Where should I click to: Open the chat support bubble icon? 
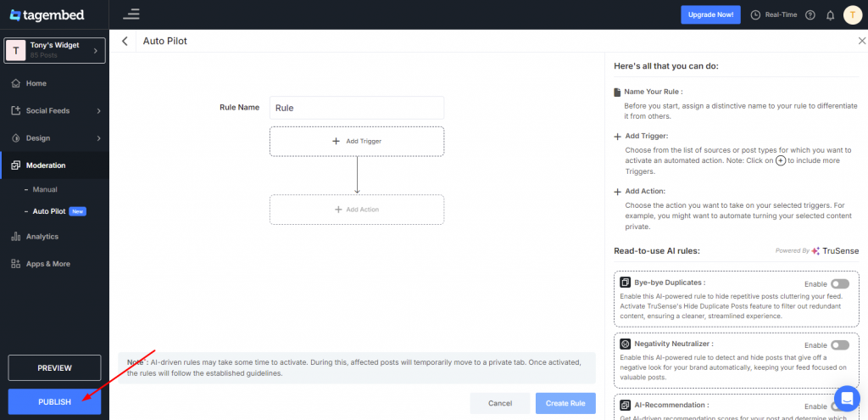coord(847,398)
